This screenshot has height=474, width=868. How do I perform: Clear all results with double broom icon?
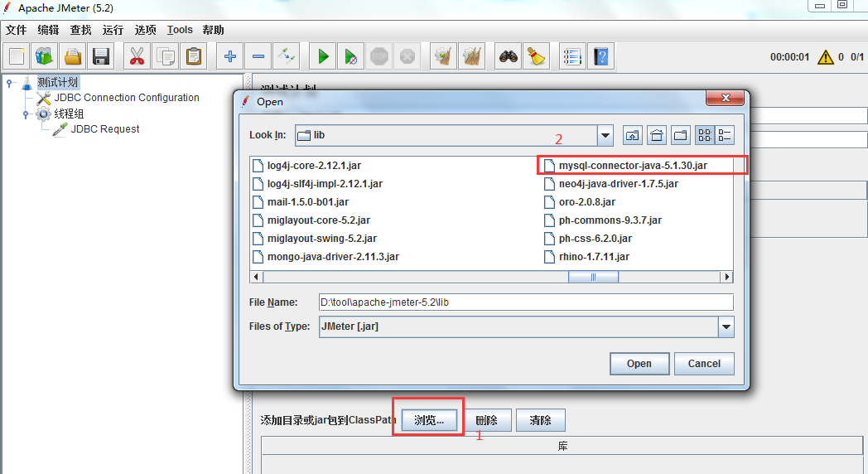[x=471, y=56]
